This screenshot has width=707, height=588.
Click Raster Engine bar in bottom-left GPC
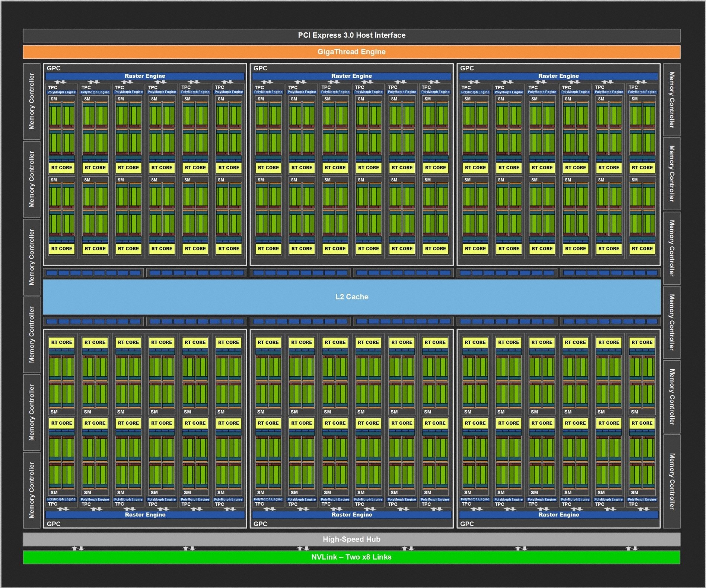pyautogui.click(x=145, y=515)
